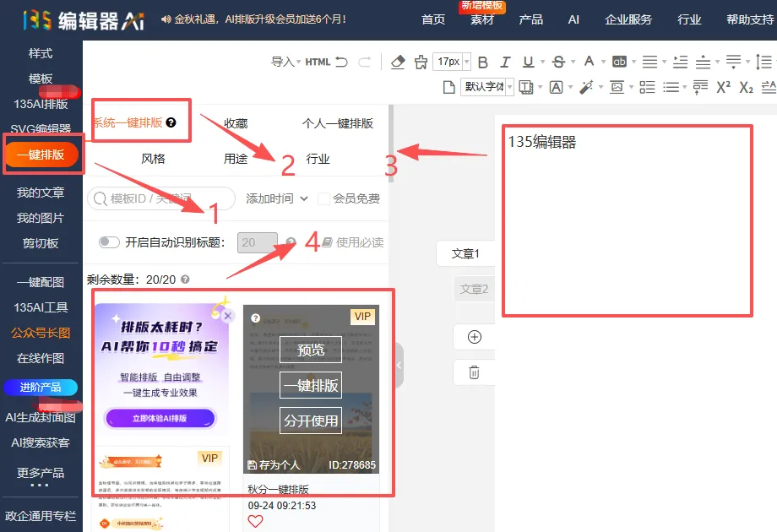Toggle the 开启自动识别标题 switch

coord(109,242)
